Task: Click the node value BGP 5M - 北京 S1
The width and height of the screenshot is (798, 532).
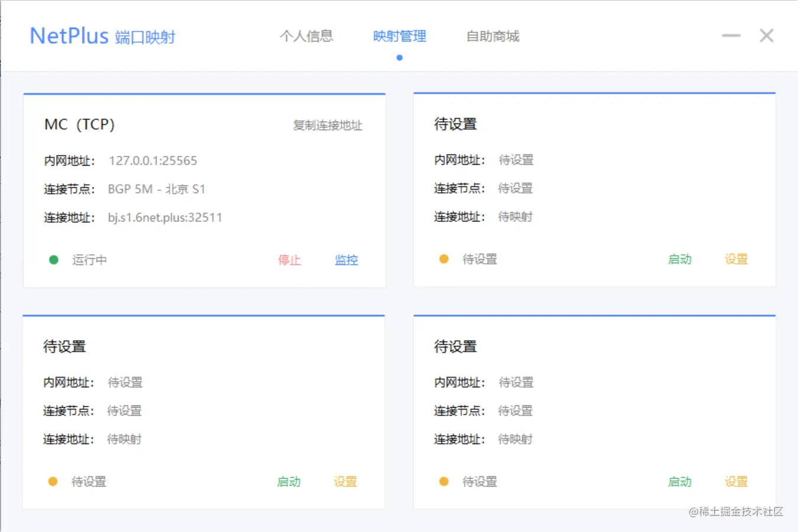Action: coord(157,189)
